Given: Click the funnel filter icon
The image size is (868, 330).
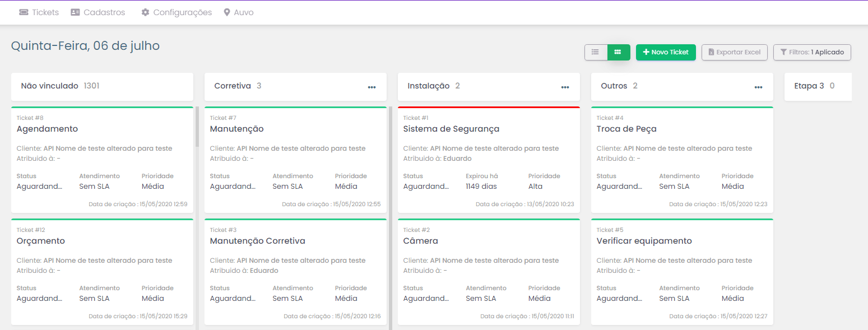Looking at the screenshot, I should tap(783, 52).
